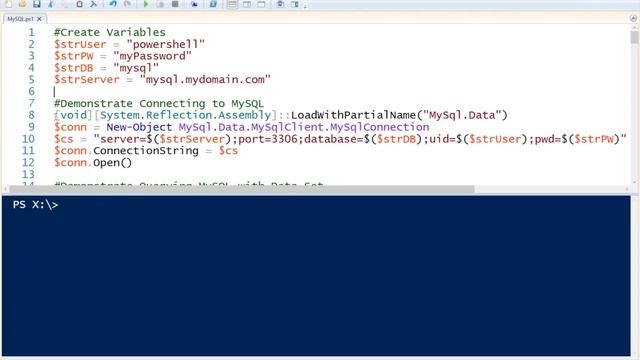
Task: Click the Cut scissors icon
Action: (51, 4)
